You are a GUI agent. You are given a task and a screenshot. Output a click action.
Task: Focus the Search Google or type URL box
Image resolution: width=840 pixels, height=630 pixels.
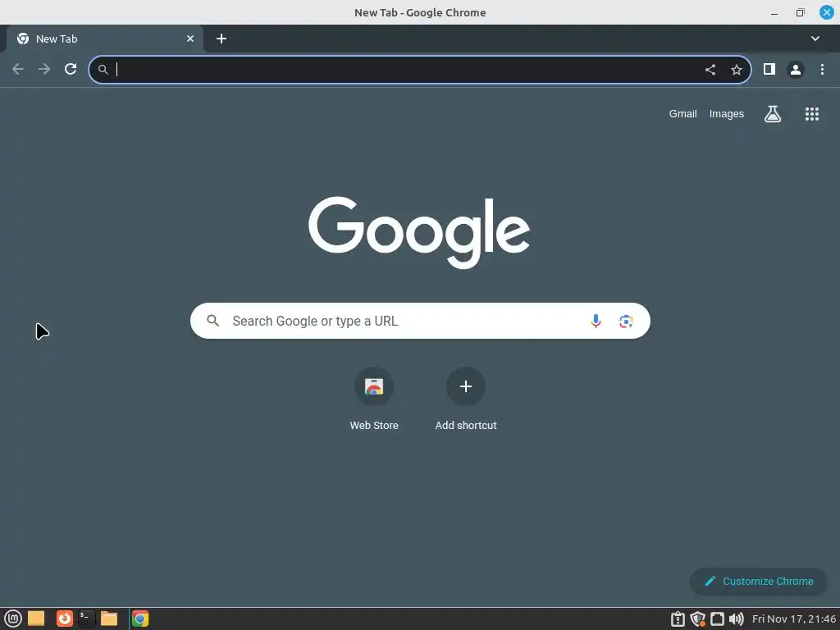(420, 321)
